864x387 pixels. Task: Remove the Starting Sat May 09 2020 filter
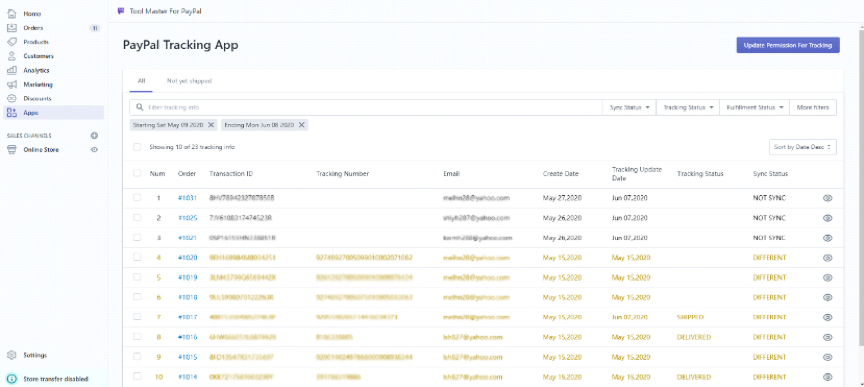click(210, 125)
